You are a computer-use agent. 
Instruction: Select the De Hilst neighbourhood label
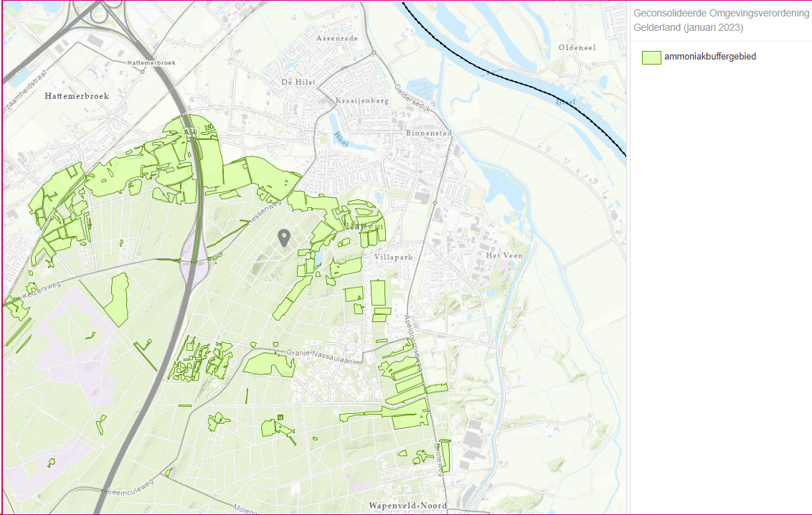pyautogui.click(x=298, y=82)
